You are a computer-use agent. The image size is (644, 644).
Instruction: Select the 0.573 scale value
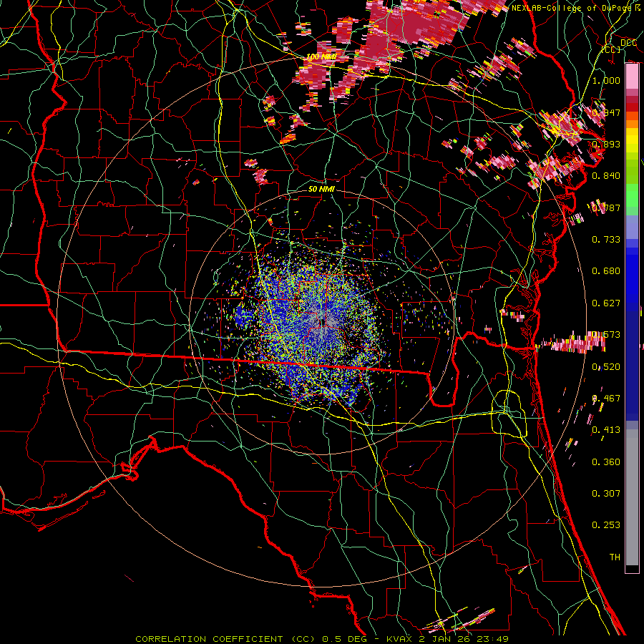click(606, 335)
